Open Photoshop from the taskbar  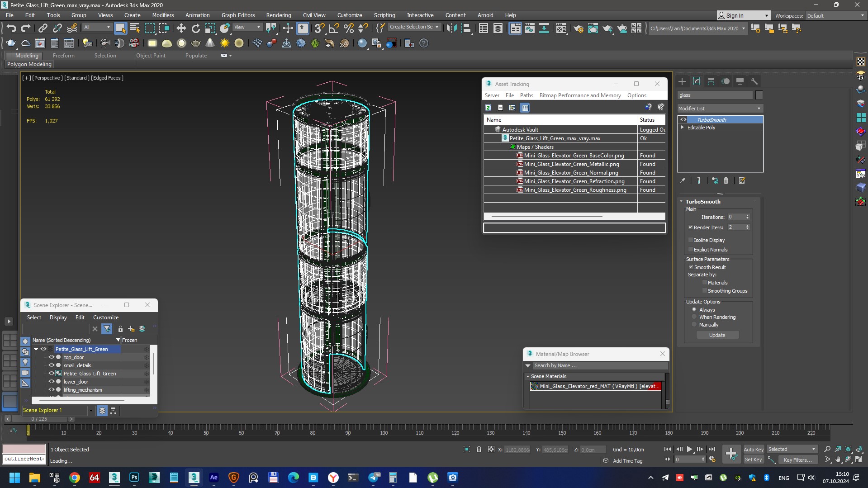click(x=134, y=478)
